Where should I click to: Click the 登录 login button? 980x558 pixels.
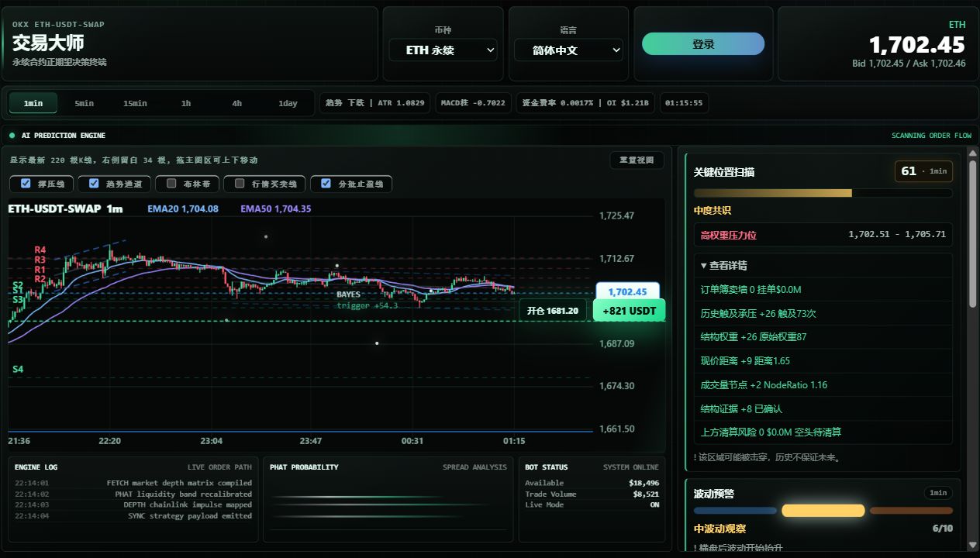(703, 44)
